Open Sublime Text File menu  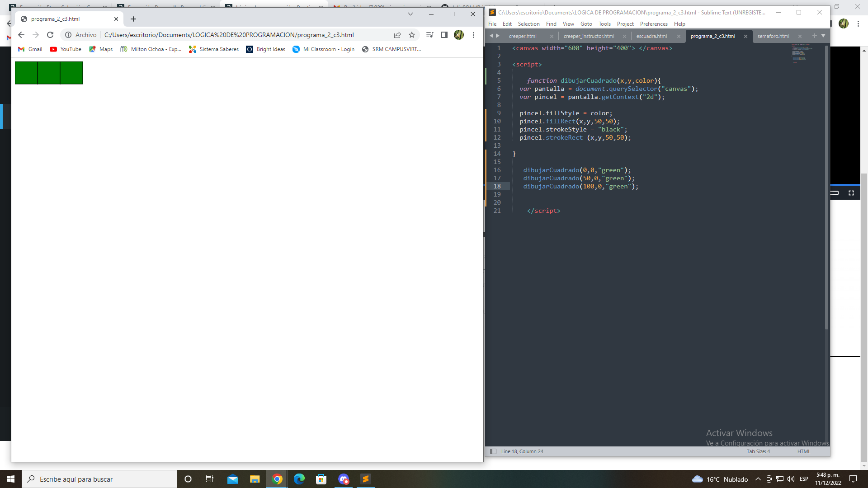[492, 24]
